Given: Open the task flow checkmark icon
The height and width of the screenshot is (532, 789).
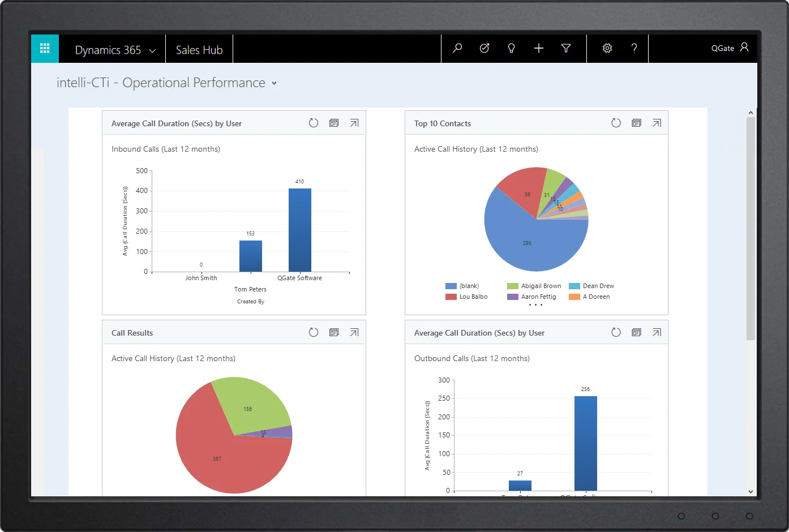Looking at the screenshot, I should [484, 48].
